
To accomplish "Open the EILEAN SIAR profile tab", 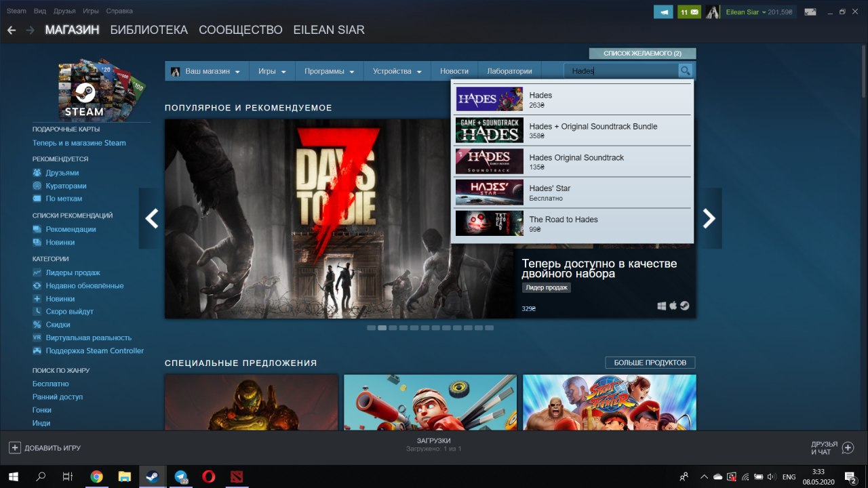I will pyautogui.click(x=329, y=30).
